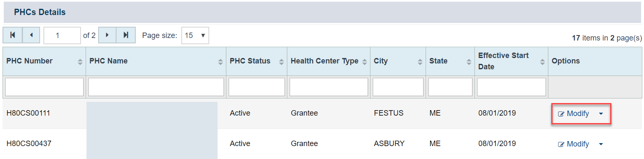Viewport: 644px width, 159px height.
Task: Click the Health Center Type filter box
Action: click(x=329, y=87)
